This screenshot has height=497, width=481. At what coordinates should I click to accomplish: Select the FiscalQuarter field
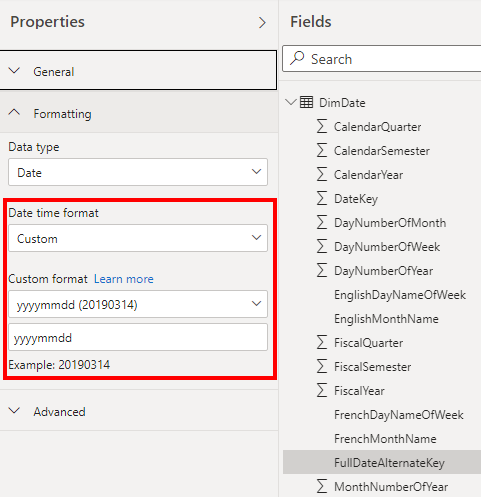click(368, 343)
